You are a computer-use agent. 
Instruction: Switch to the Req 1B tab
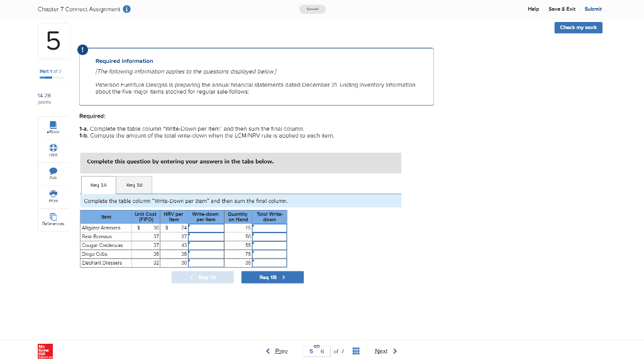[135, 185]
